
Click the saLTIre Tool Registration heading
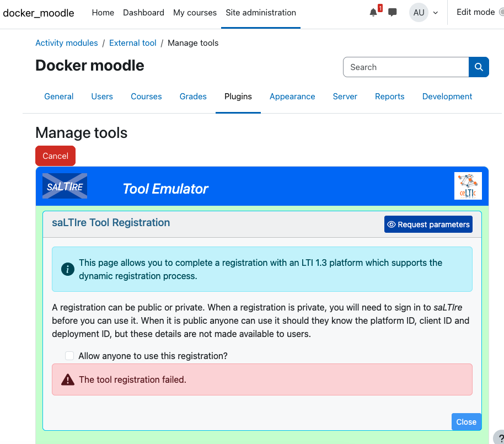click(x=111, y=222)
